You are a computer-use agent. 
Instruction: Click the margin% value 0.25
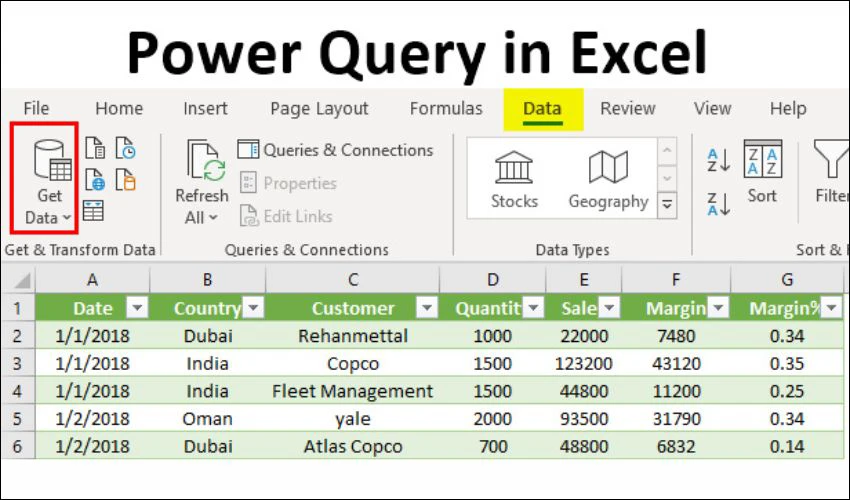pyautogui.click(x=787, y=391)
